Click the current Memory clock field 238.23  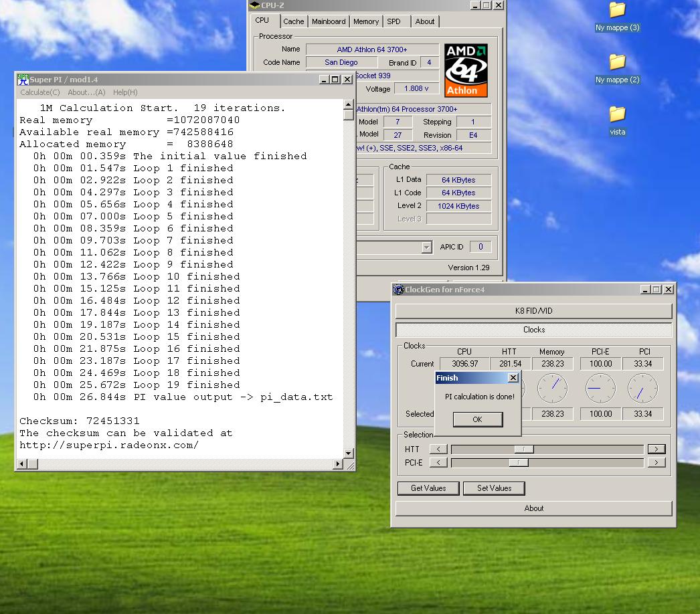point(553,364)
